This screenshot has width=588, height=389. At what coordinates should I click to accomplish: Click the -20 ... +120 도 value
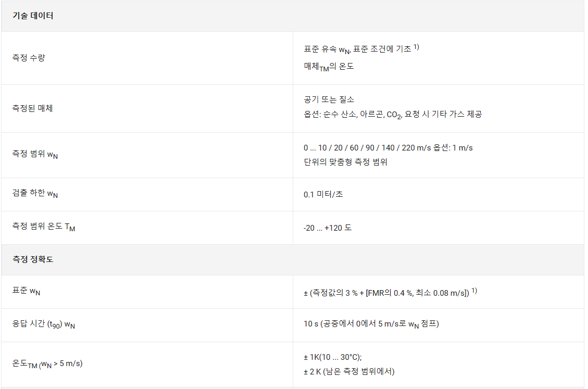coord(328,228)
